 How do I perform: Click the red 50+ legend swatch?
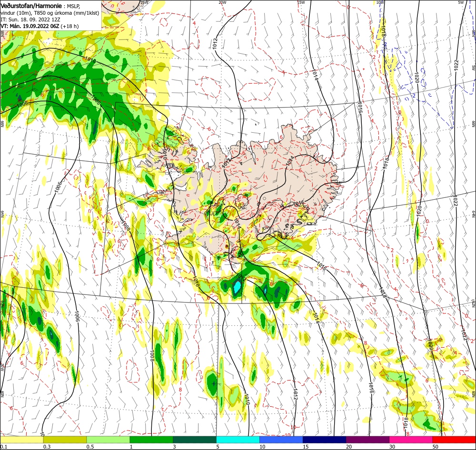pos(454,440)
